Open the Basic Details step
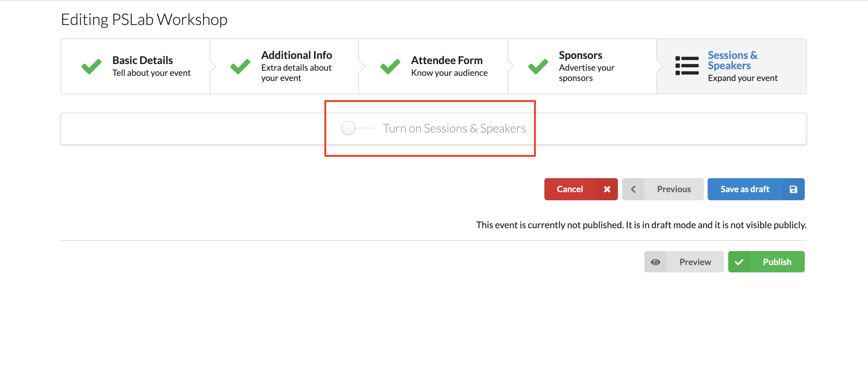This screenshot has height=374, width=868. coord(135,66)
